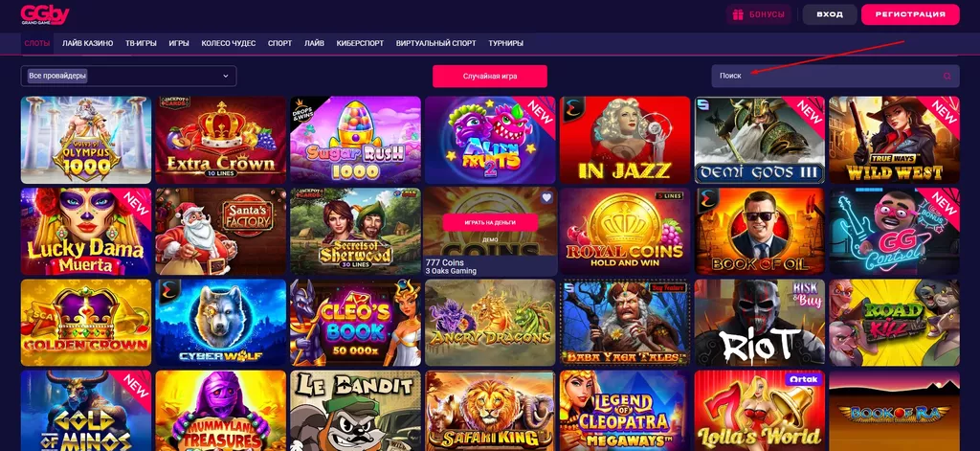Open the Gates of Olympus 1000 game thumbnail
980x451 pixels.
[85, 140]
